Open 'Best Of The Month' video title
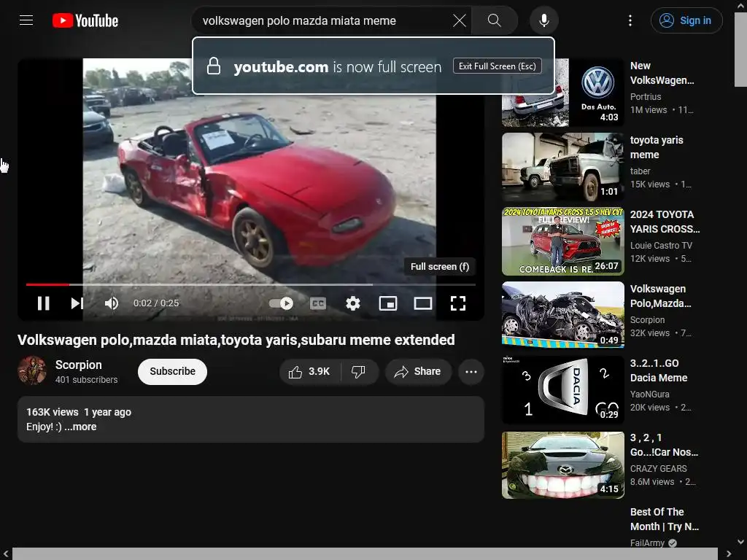The width and height of the screenshot is (747, 560). 665,519
